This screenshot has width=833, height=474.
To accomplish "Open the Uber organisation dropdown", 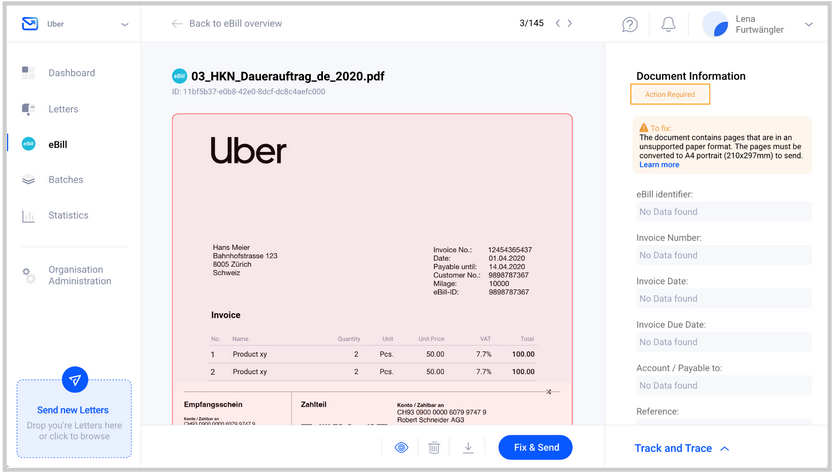I will tap(124, 24).
